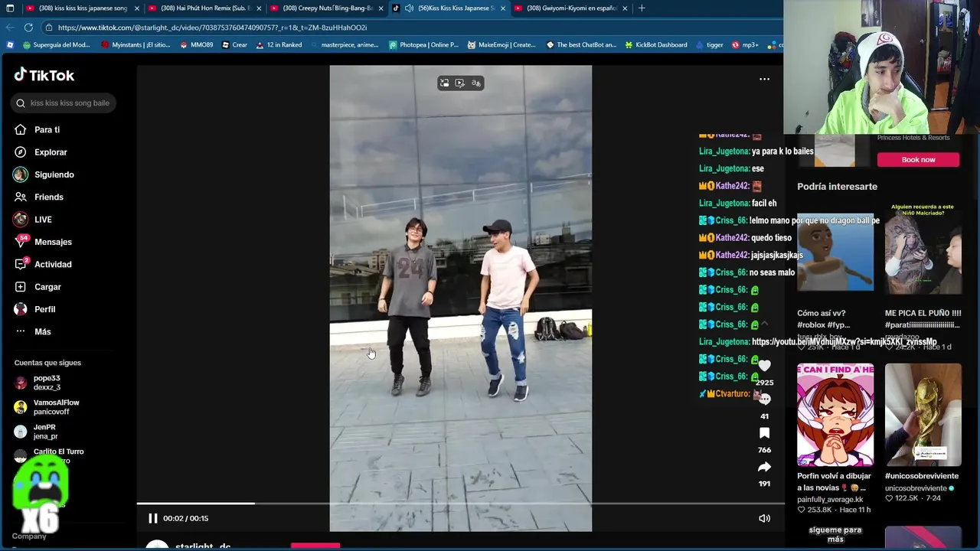Open the KickBot Dashboard bookmark
The image size is (980, 551).
(656, 45)
